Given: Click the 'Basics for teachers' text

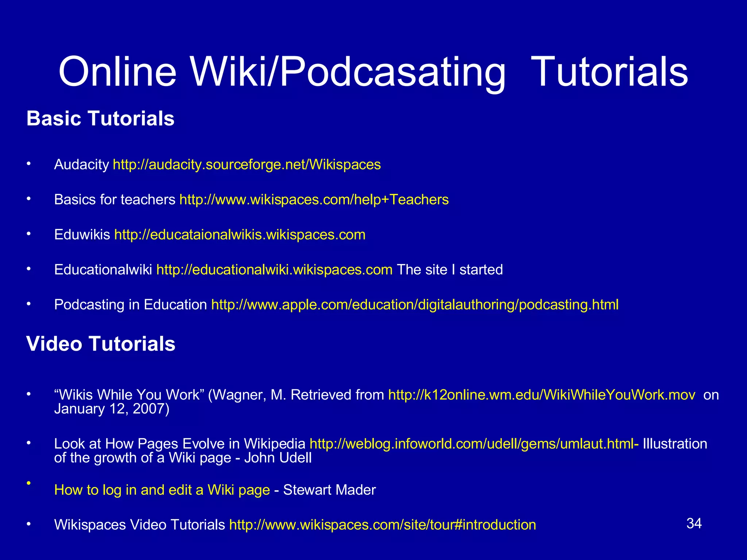Looking at the screenshot, I should pos(115,200).
